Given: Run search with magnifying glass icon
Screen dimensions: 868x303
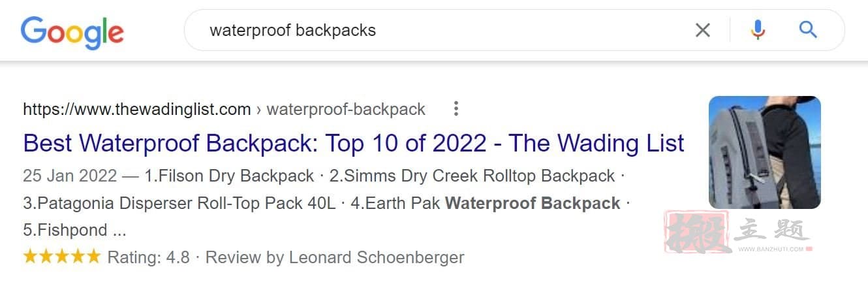Looking at the screenshot, I should tap(808, 29).
